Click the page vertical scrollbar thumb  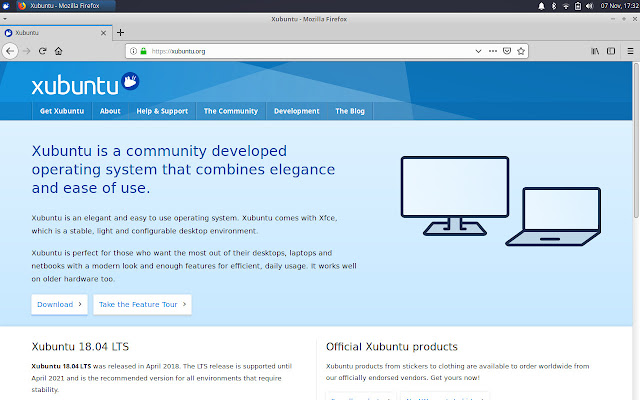tap(636, 141)
